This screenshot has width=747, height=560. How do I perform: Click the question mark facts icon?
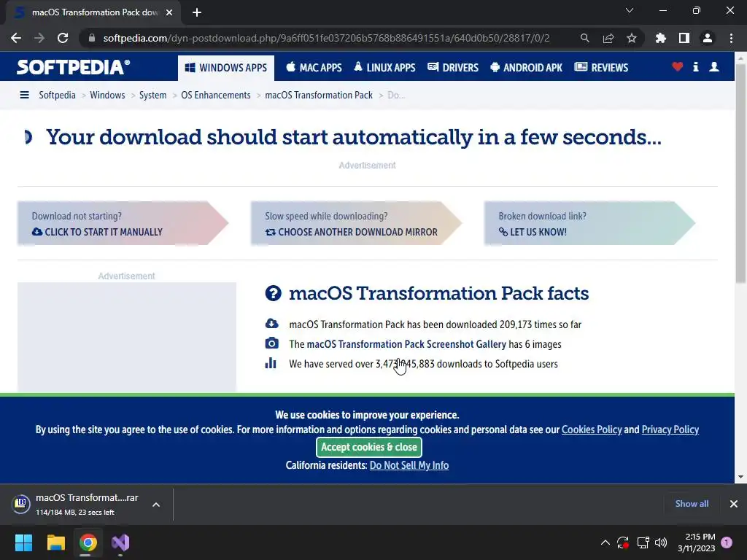[273, 293]
